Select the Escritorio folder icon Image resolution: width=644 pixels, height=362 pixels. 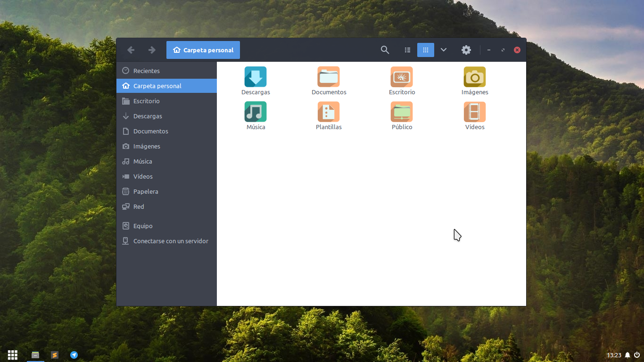402,77
